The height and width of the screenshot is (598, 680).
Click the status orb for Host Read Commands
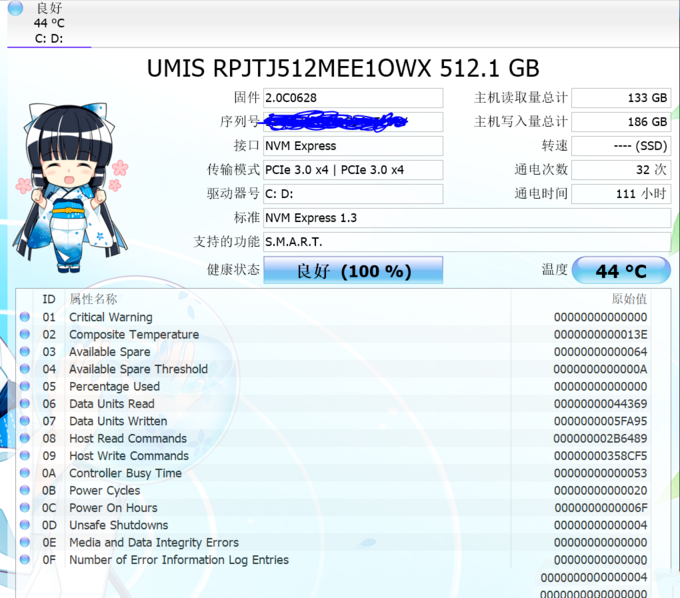pyautogui.click(x=25, y=438)
